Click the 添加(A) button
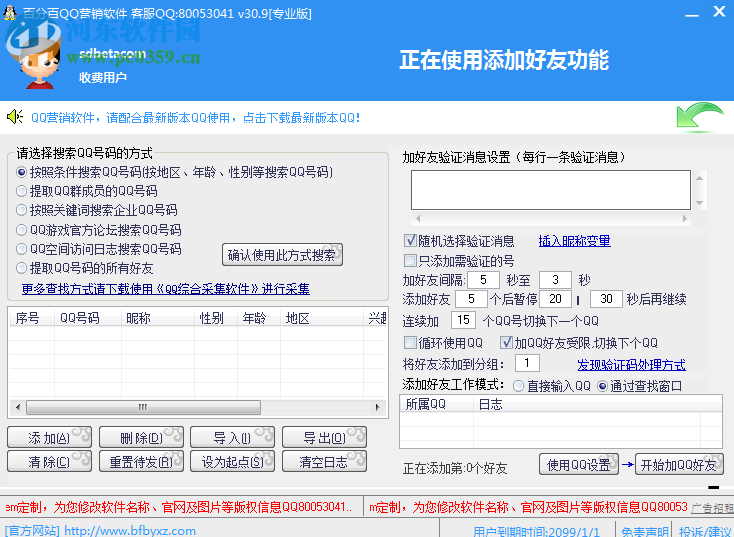 (49, 437)
